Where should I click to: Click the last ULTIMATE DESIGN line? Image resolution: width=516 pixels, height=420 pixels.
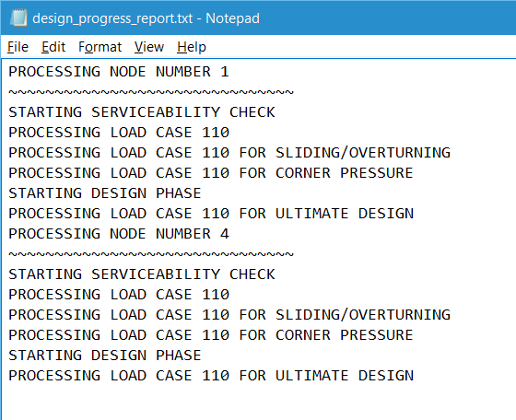[x=211, y=376]
